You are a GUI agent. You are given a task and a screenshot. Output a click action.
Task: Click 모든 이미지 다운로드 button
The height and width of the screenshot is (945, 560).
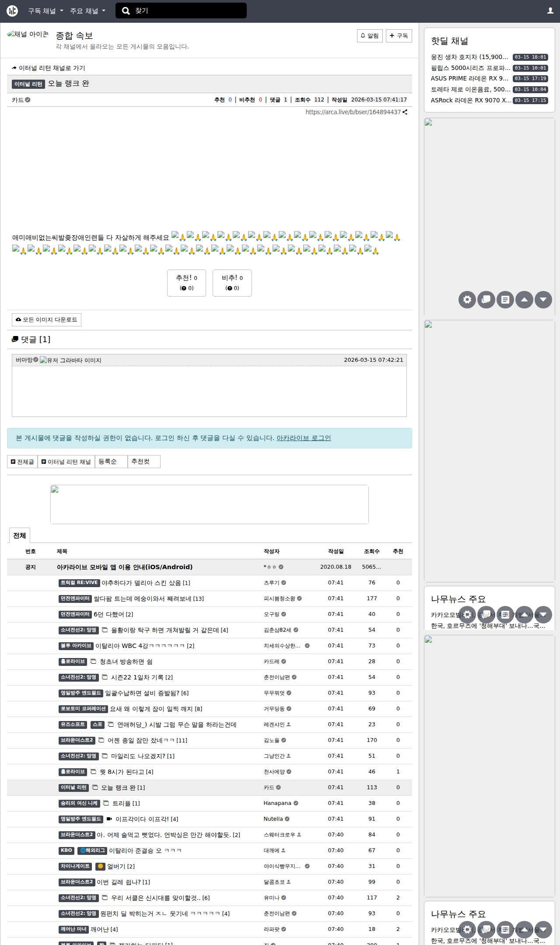tap(46, 320)
